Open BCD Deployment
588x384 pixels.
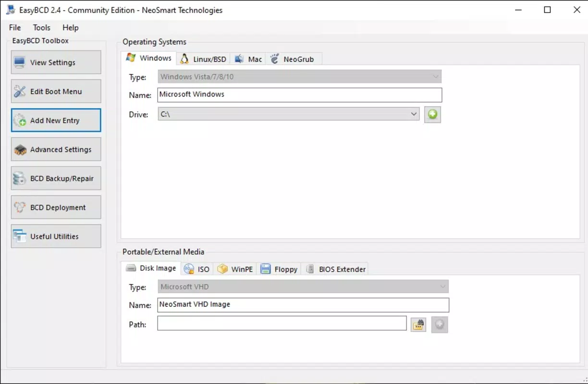56,207
